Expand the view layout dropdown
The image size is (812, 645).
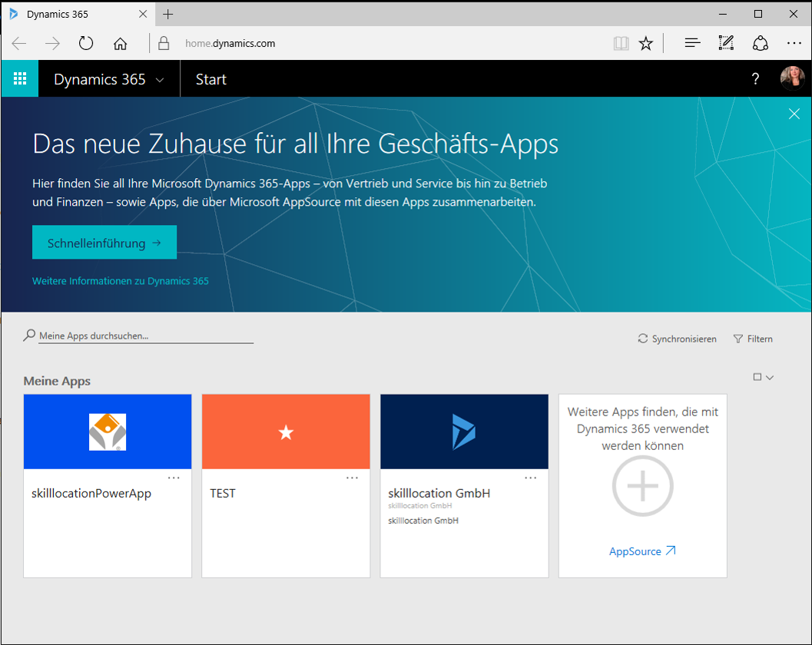point(764,377)
